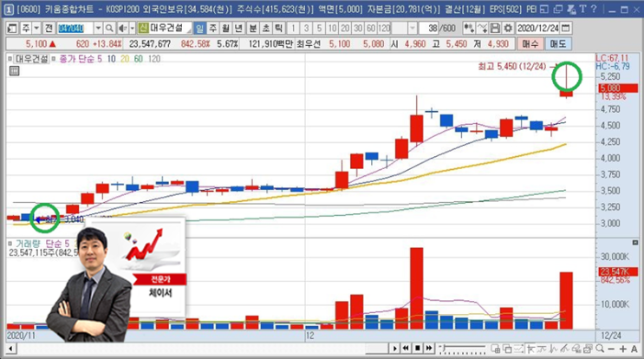This screenshot has height=359, width=644.
Task: Click the title bar window layout icon
Action: [544, 9]
